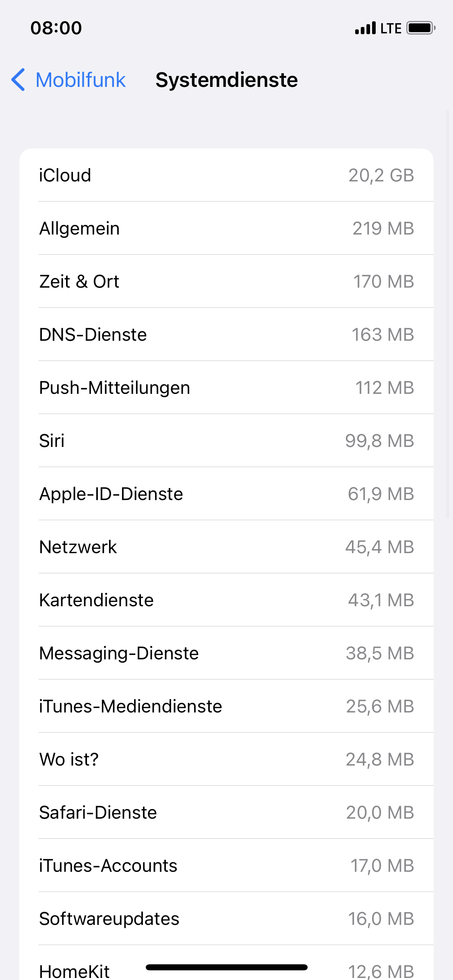Image resolution: width=453 pixels, height=980 pixels.
Task: Tap the cellular signal strength icon
Action: pyautogui.click(x=365, y=28)
